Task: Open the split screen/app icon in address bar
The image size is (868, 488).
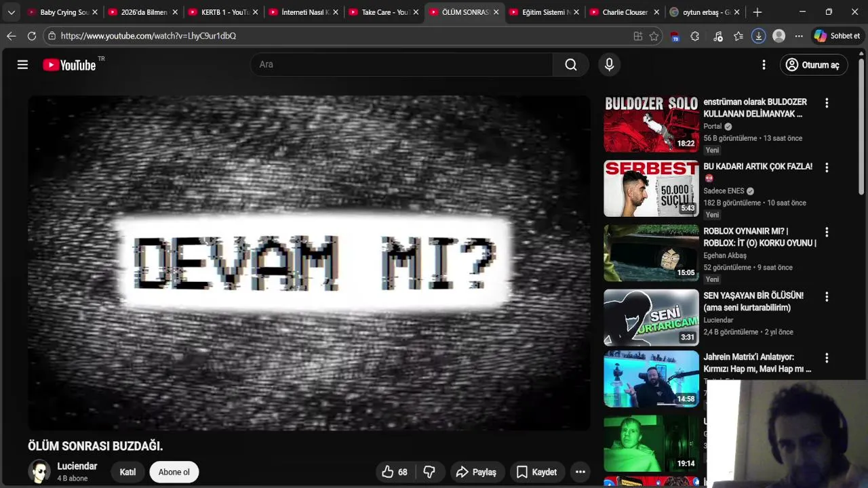Action: (637, 36)
